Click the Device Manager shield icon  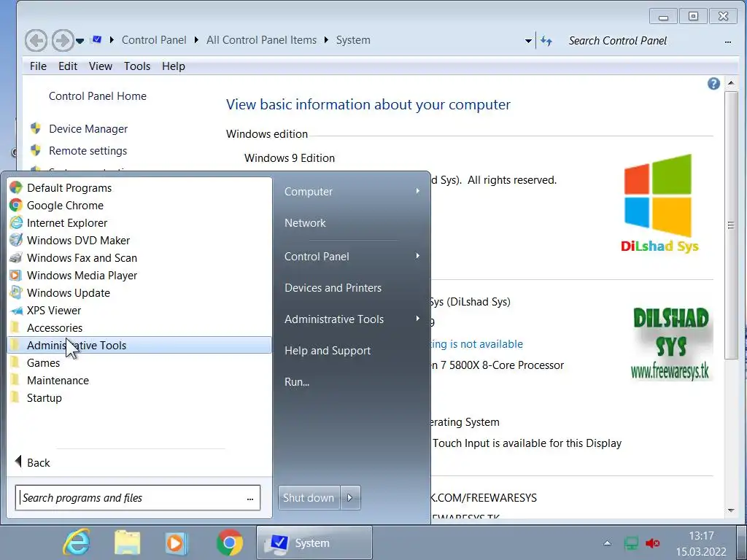(x=35, y=128)
